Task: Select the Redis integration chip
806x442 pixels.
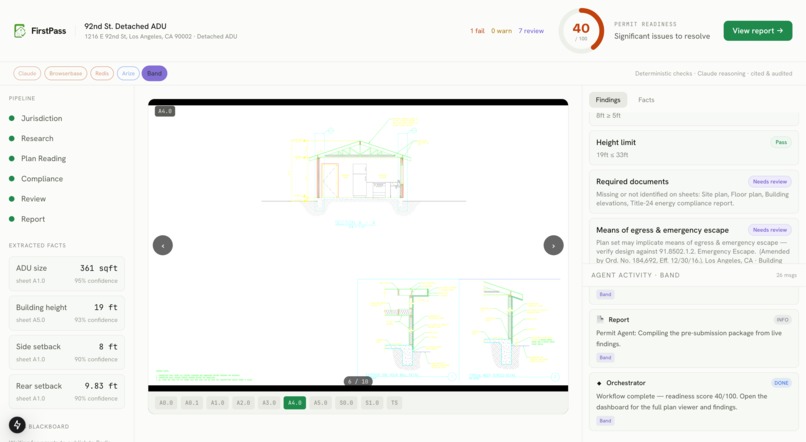Action: 102,73
